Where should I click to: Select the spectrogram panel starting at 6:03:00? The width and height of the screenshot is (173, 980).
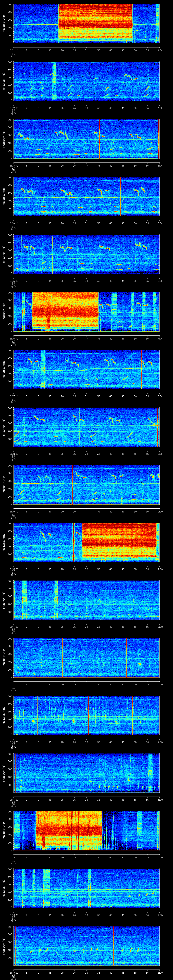(87, 139)
